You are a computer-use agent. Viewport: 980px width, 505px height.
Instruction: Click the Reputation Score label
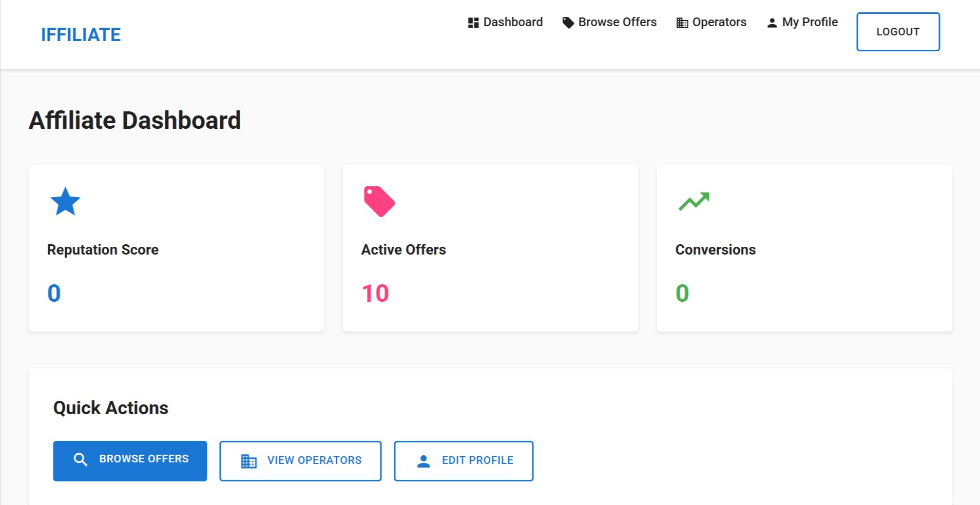[103, 250]
